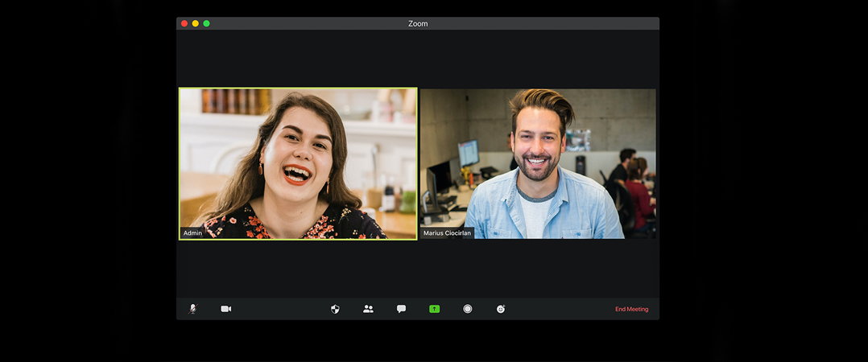This screenshot has height=362, width=868.
Task: Open the Reactions emoji icon
Action: pyautogui.click(x=501, y=309)
